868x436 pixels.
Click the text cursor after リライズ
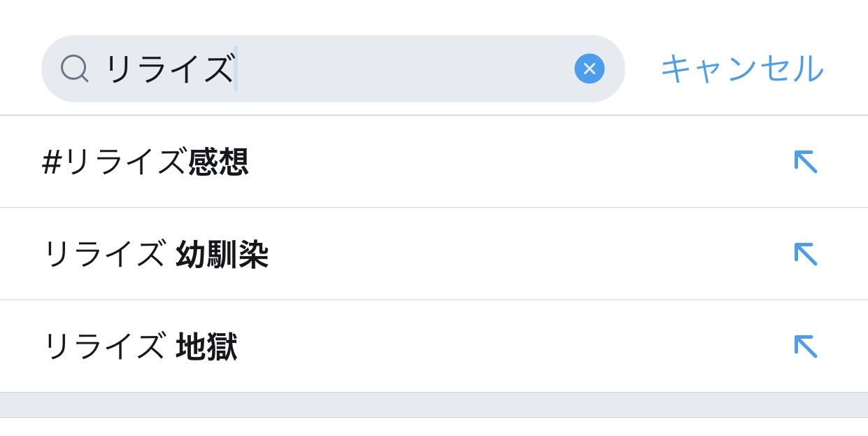click(x=236, y=69)
